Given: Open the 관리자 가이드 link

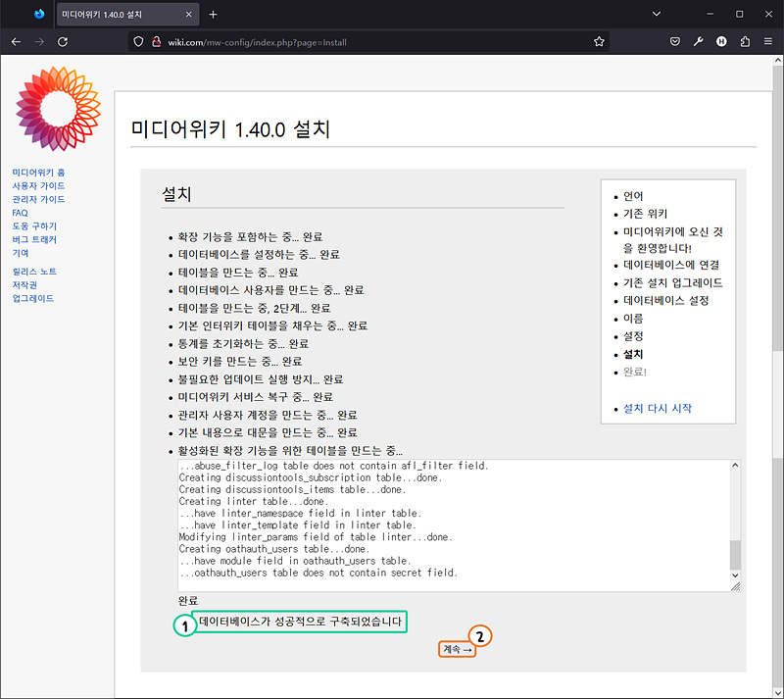Looking at the screenshot, I should [x=38, y=200].
